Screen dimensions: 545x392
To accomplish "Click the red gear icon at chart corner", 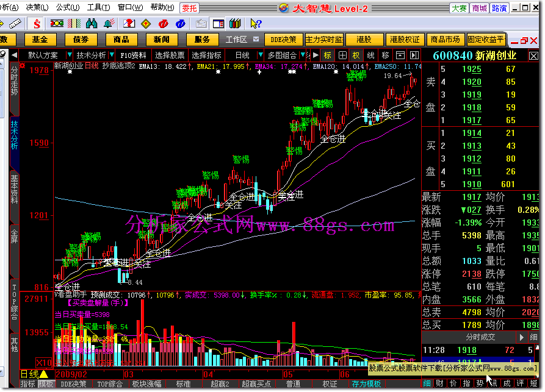I will pos(23,65).
